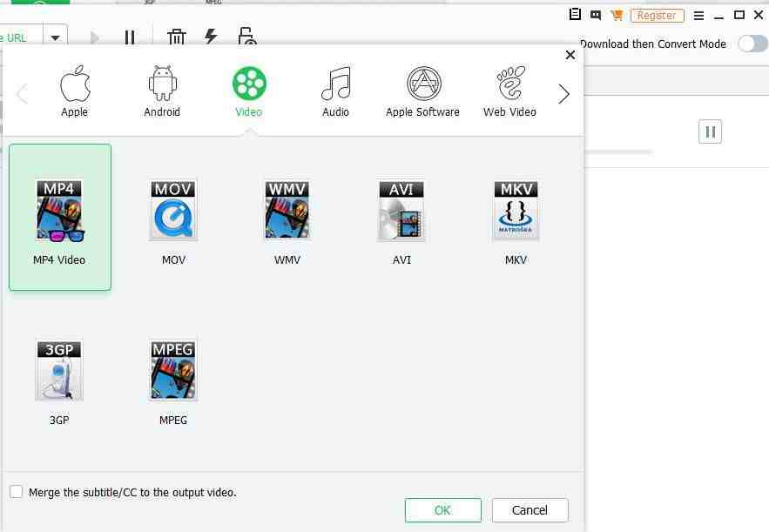
Task: Click the Cancel button
Action: (x=530, y=510)
